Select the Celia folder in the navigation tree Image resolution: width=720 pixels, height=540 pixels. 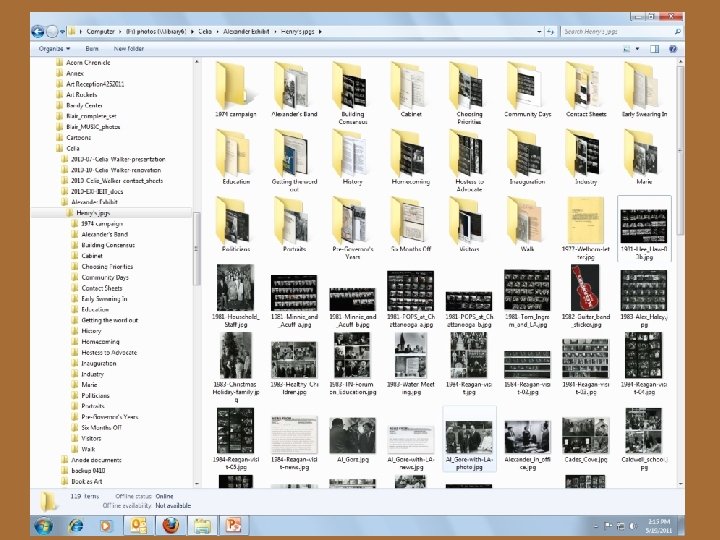click(73, 147)
